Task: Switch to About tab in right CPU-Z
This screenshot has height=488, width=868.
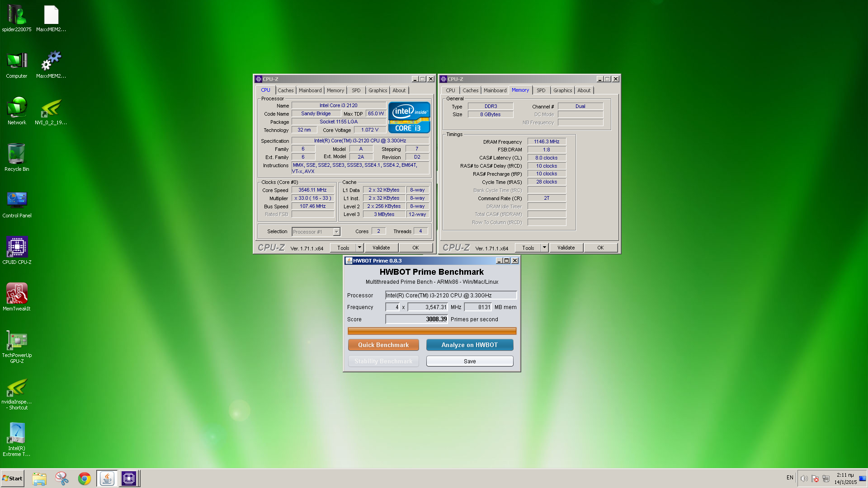Action: 584,90
